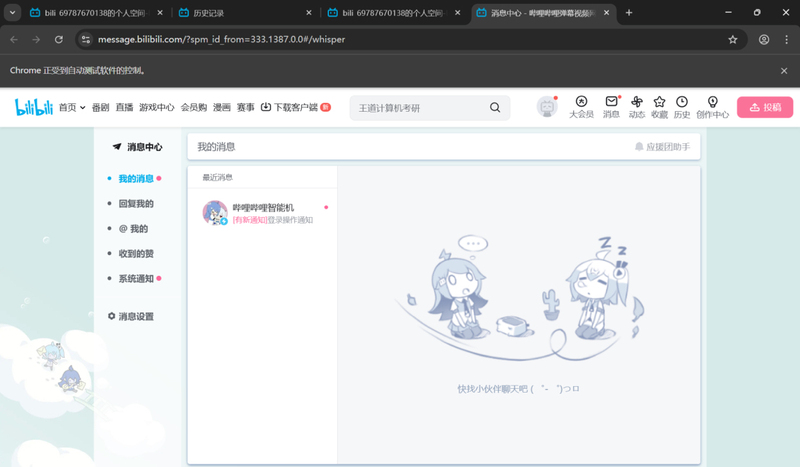Open the tab search dropdown arrow
Viewport: 800px width, 467px height.
(x=12, y=13)
